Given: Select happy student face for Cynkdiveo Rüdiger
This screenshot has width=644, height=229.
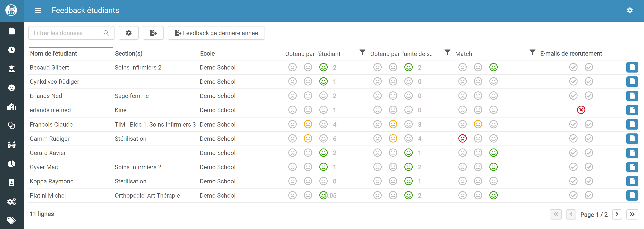Looking at the screenshot, I should [x=323, y=82].
